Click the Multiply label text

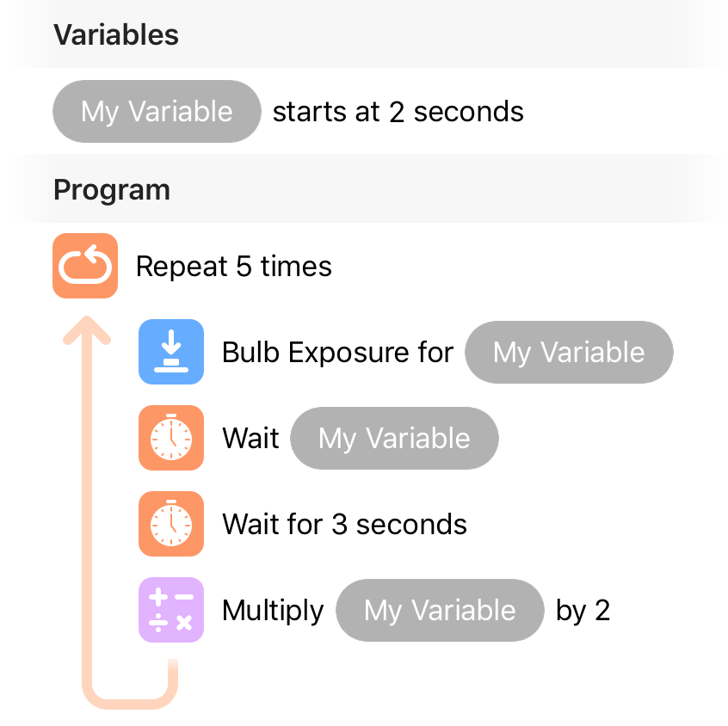click(x=273, y=611)
